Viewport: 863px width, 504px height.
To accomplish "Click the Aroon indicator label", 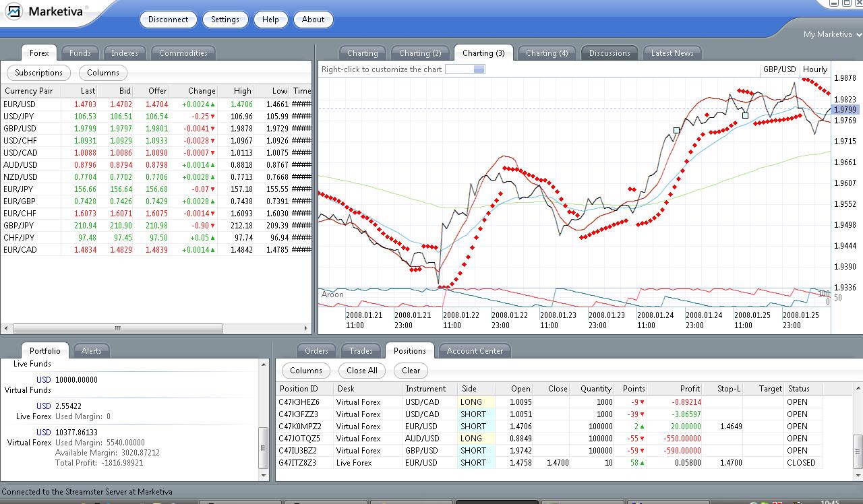I will (x=332, y=294).
